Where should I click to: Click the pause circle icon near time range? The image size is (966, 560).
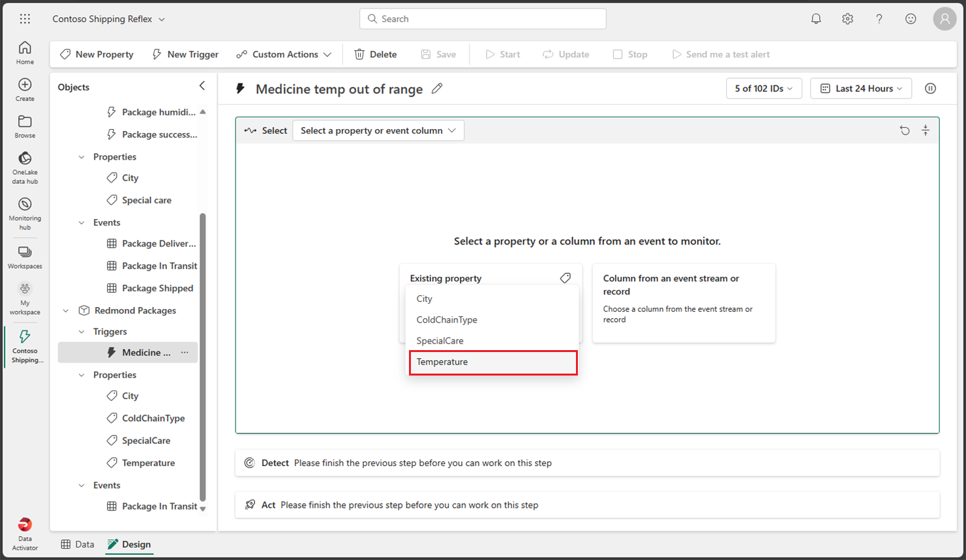click(930, 89)
